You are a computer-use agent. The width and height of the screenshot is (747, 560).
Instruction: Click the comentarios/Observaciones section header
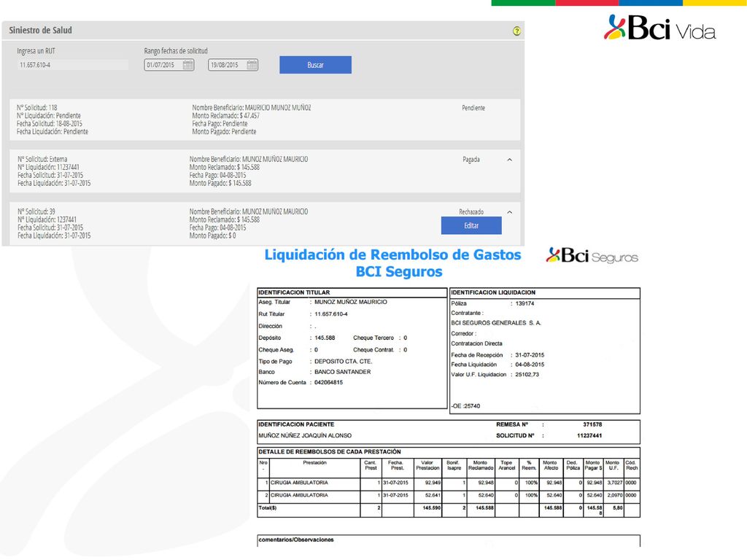pyautogui.click(x=296, y=540)
